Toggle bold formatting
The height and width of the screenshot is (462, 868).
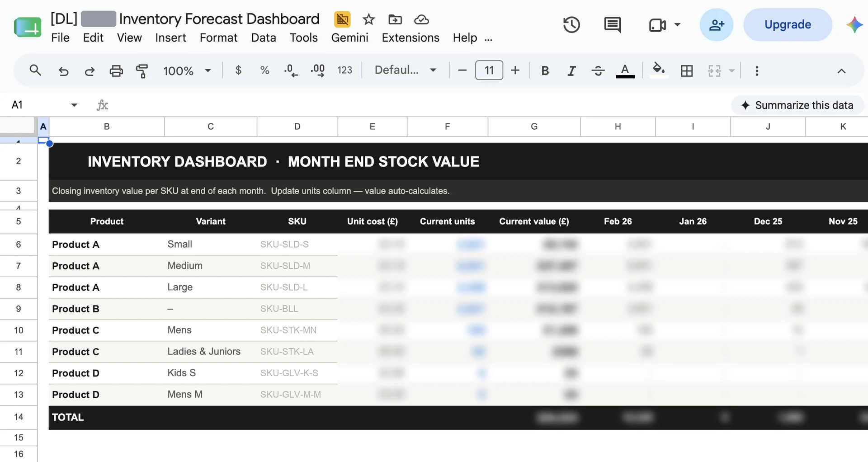click(545, 71)
